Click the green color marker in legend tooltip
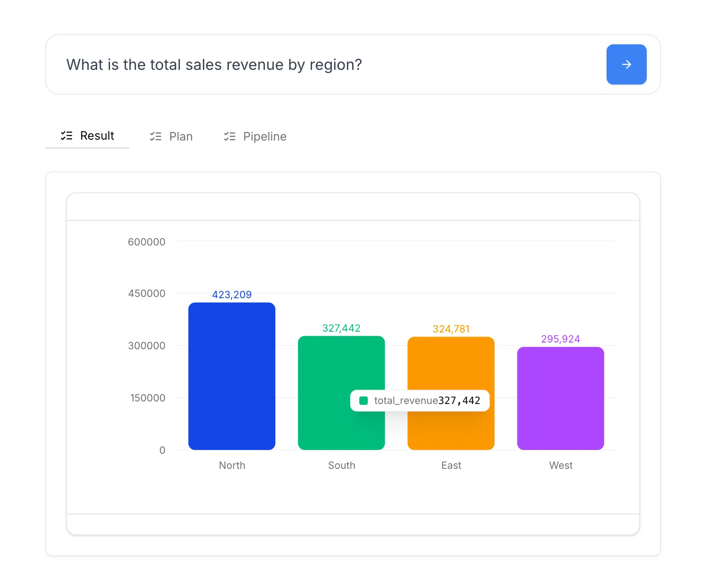 [x=364, y=400]
